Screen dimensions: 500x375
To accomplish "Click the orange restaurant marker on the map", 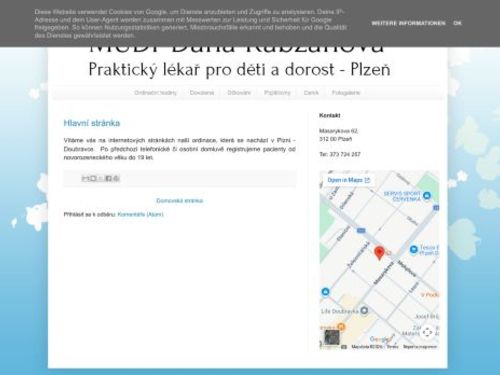I will click(x=341, y=326).
